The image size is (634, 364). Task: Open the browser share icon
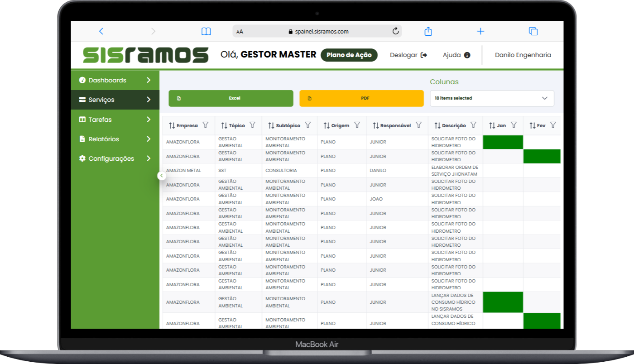click(x=428, y=31)
